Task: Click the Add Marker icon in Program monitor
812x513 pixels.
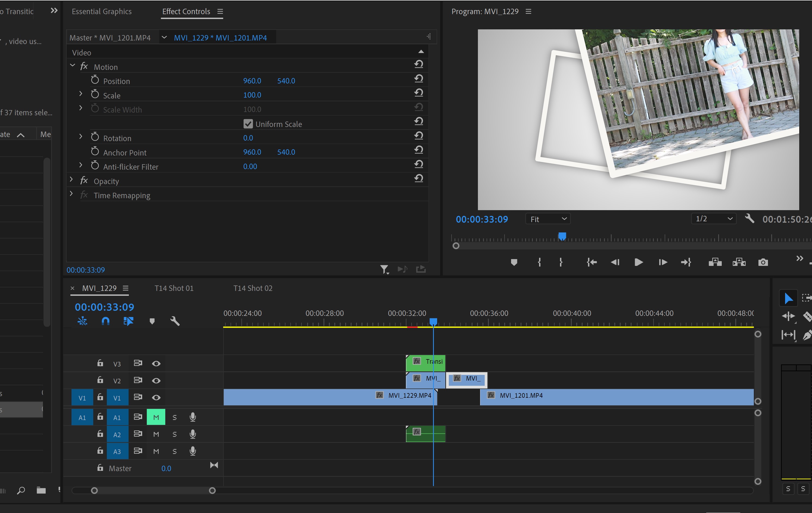Action: click(514, 262)
